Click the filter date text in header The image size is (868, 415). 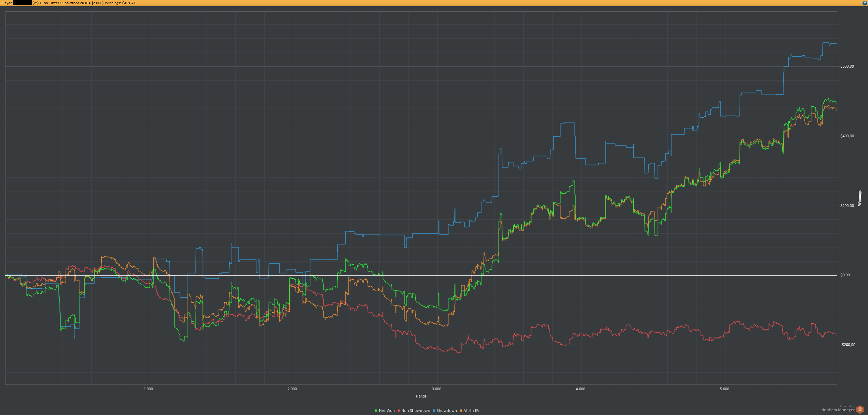click(77, 3)
